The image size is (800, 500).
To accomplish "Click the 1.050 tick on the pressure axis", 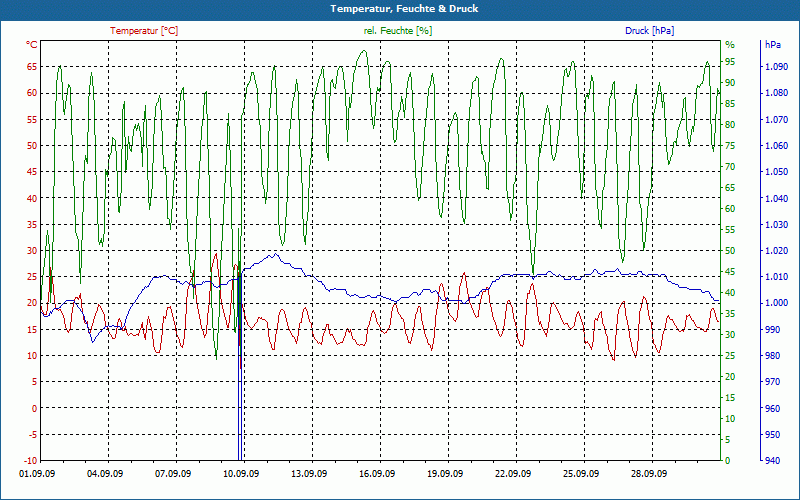I will click(x=776, y=171).
